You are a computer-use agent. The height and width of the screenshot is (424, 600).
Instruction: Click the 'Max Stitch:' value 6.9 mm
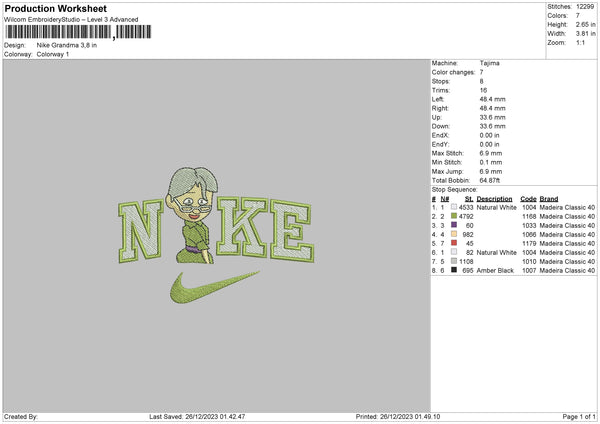tap(491, 153)
